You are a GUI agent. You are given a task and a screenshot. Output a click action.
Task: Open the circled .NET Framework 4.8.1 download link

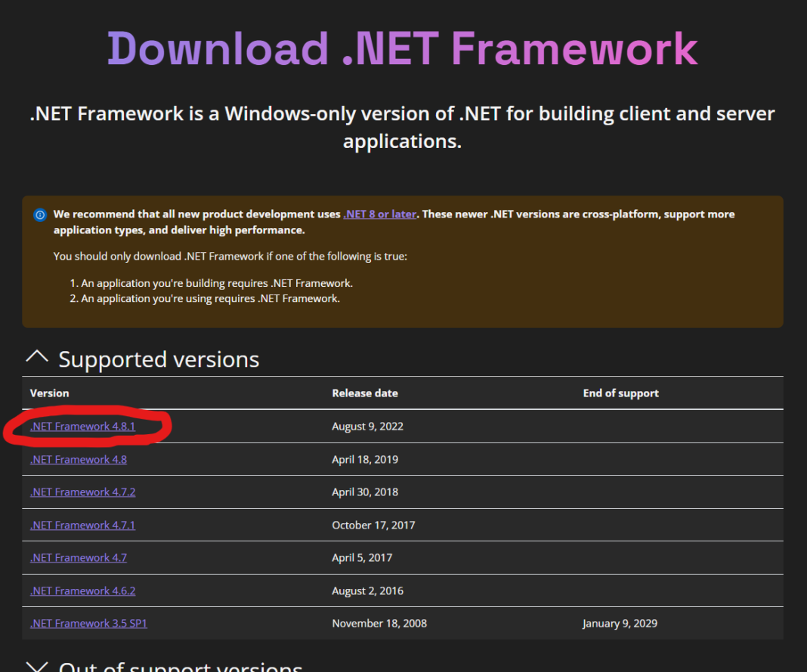pos(82,426)
